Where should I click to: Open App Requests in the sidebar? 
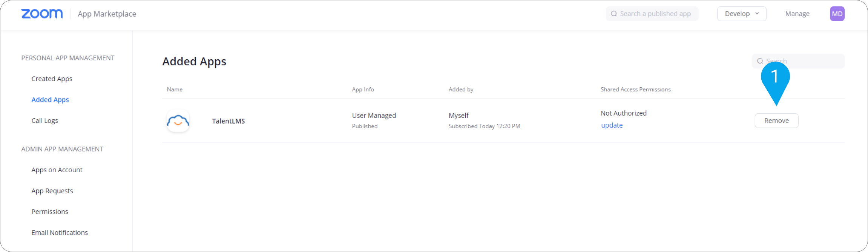pyautogui.click(x=52, y=191)
